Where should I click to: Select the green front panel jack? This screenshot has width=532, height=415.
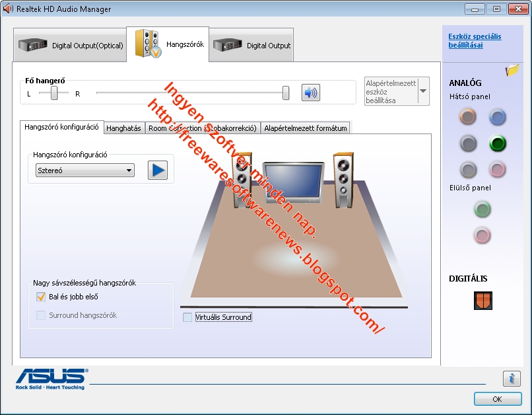(x=482, y=209)
